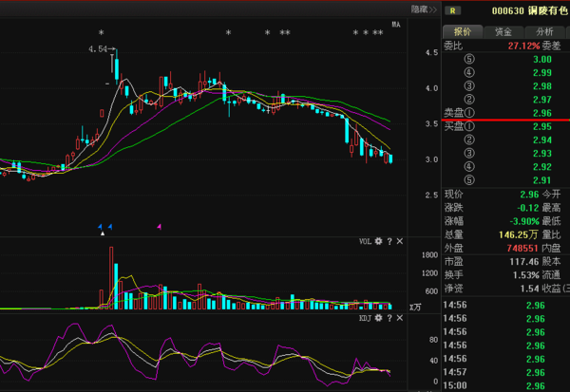Click 涨幅 value -3.90%
This screenshot has width=570, height=392.
pyautogui.click(x=524, y=221)
